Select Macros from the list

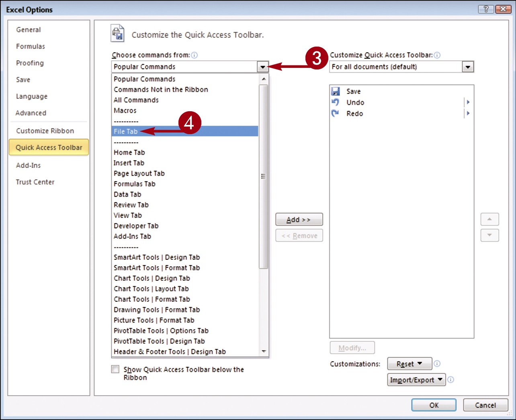pos(185,110)
